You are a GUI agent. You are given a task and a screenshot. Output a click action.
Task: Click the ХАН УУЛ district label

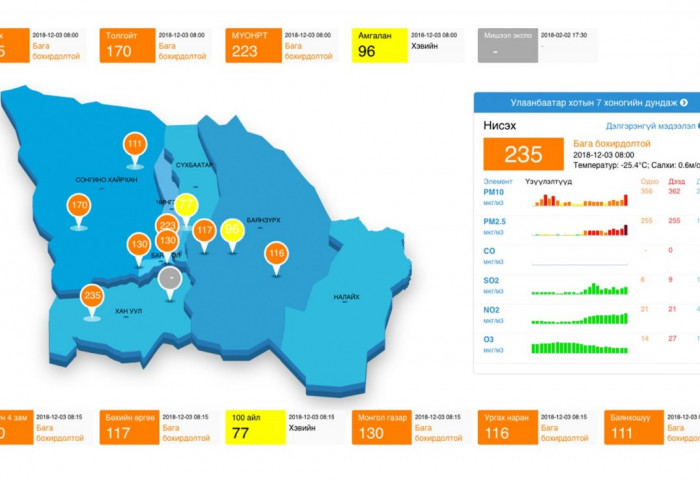pyautogui.click(x=129, y=311)
